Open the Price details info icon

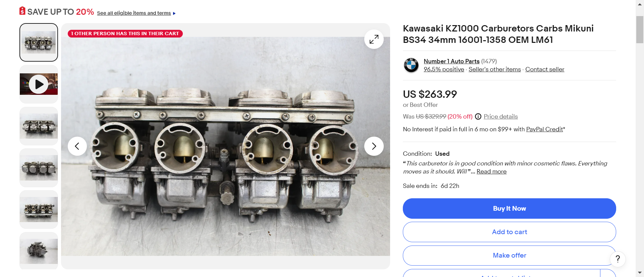[478, 117]
